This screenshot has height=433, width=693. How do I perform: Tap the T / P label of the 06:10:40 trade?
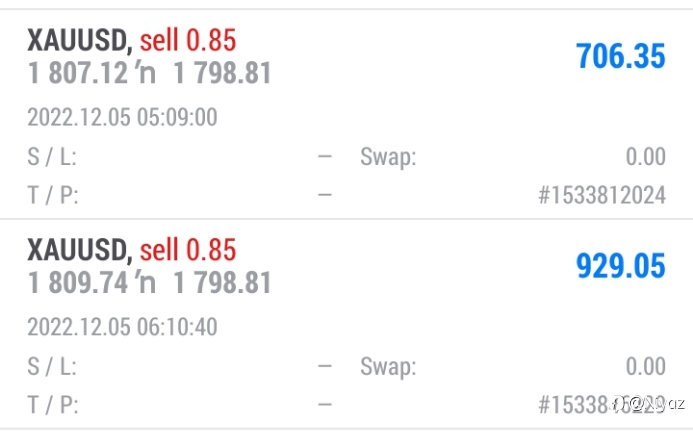click(53, 404)
